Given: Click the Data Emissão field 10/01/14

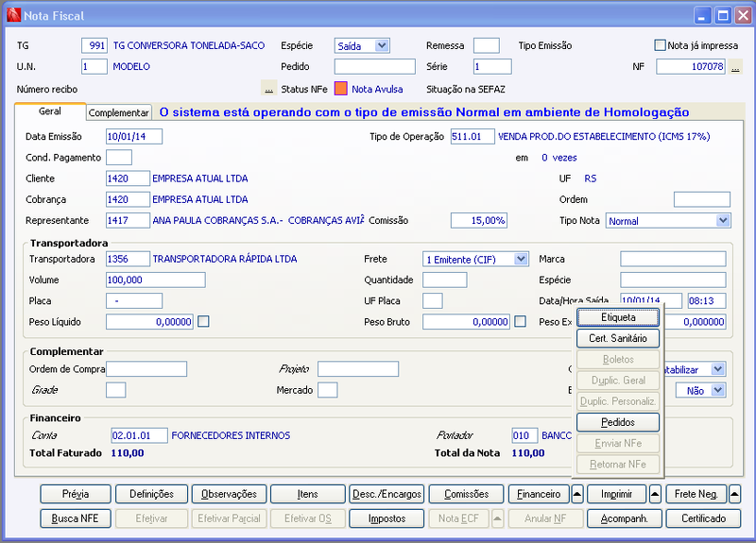Looking at the screenshot, I should click(x=134, y=136).
